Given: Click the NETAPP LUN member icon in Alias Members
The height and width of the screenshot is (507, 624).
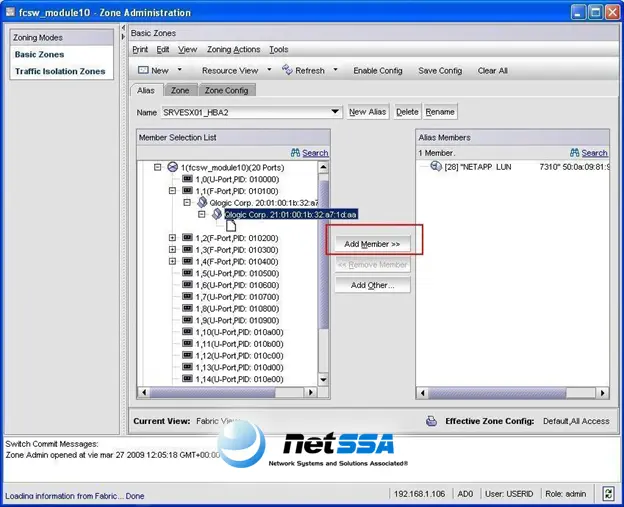Looking at the screenshot, I should coord(436,166).
